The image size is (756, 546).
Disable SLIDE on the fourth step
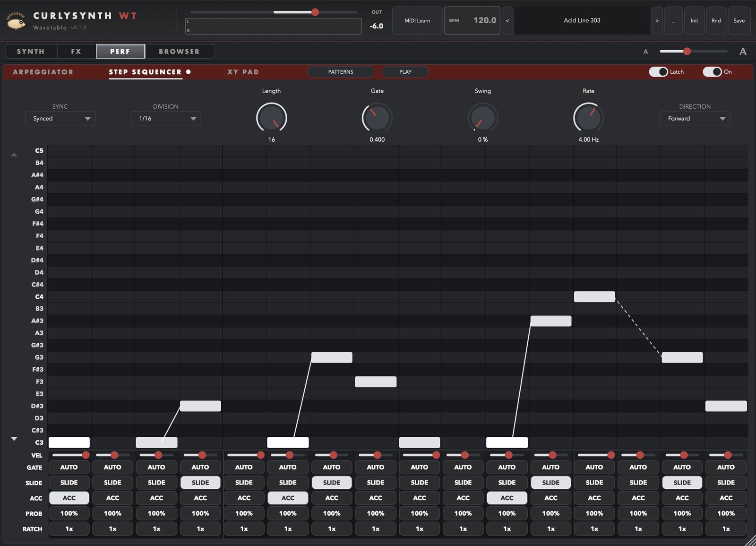point(200,483)
